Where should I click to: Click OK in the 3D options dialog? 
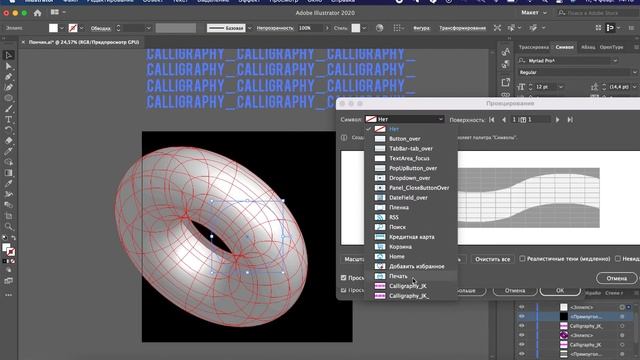coord(560,291)
